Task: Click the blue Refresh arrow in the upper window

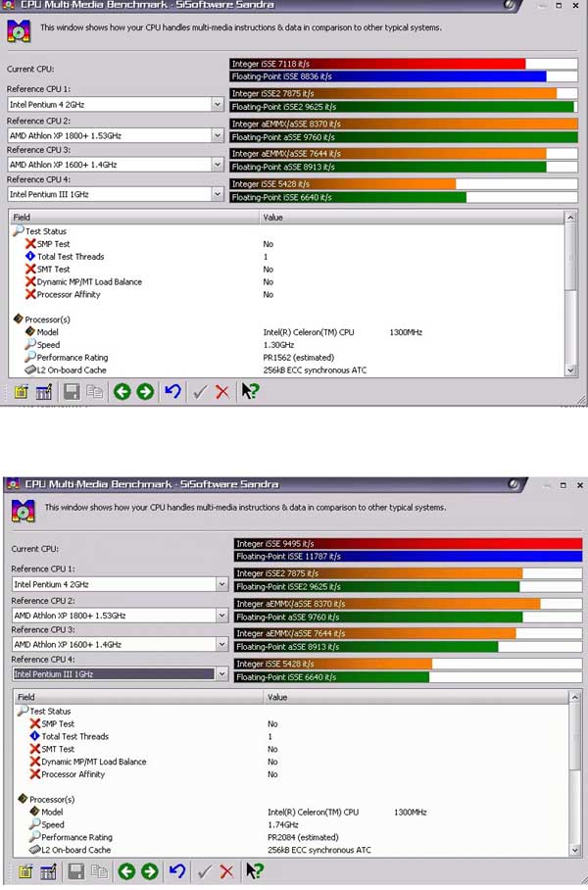Action: (x=172, y=392)
